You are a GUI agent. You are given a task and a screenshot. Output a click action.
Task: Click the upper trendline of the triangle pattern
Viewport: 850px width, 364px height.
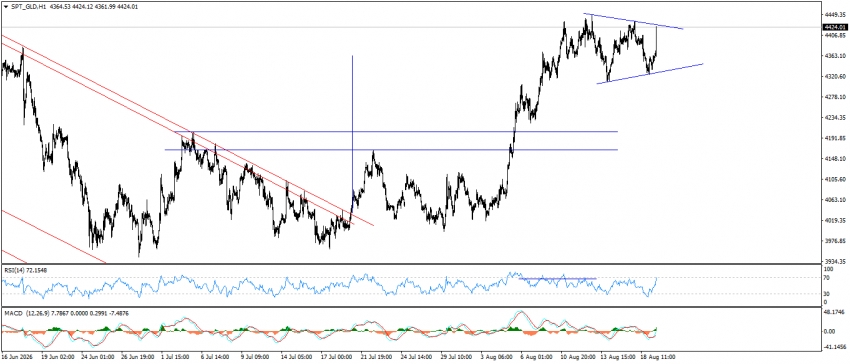633,21
